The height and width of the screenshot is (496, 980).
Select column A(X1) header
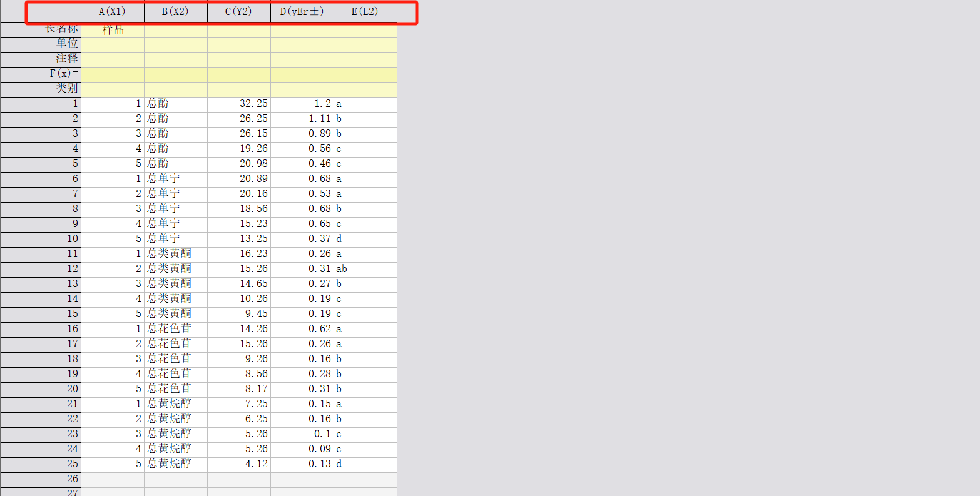click(113, 11)
